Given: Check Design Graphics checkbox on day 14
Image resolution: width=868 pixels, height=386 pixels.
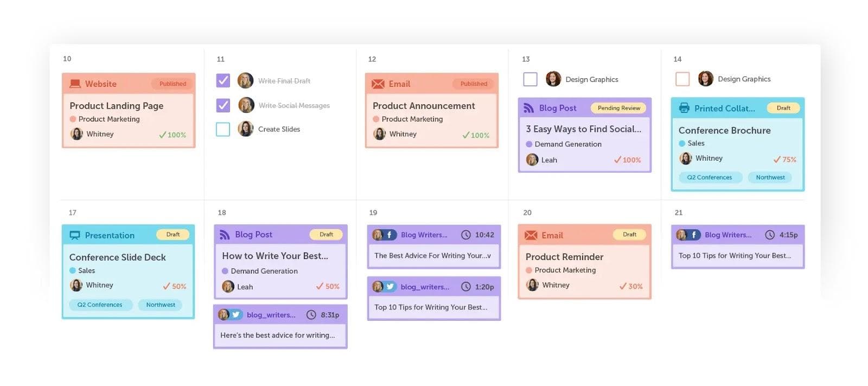Looking at the screenshot, I should click(682, 79).
